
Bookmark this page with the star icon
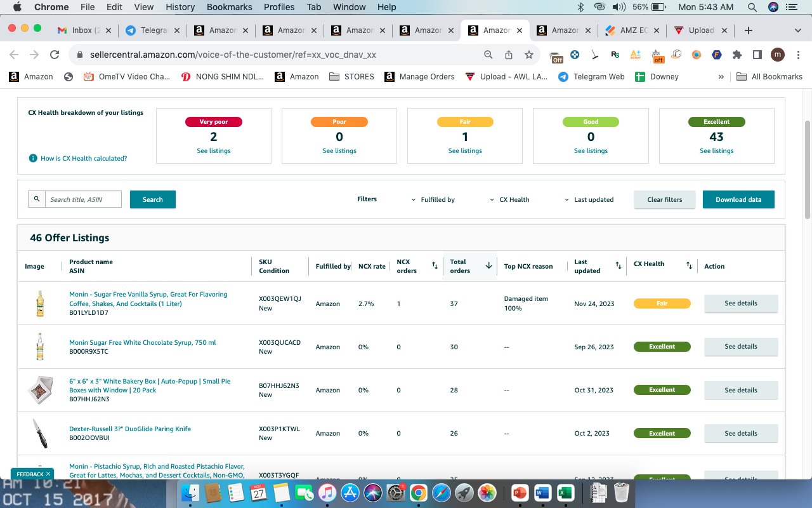pyautogui.click(x=529, y=55)
